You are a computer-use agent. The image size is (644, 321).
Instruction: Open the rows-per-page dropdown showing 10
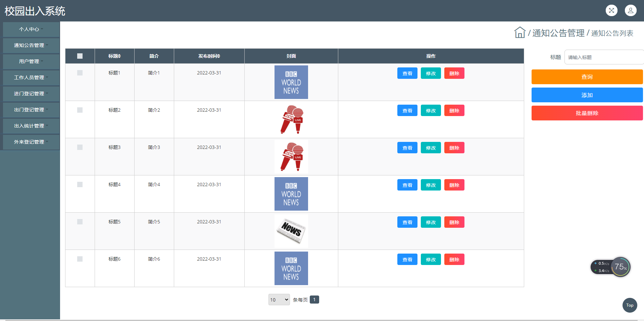coord(279,300)
